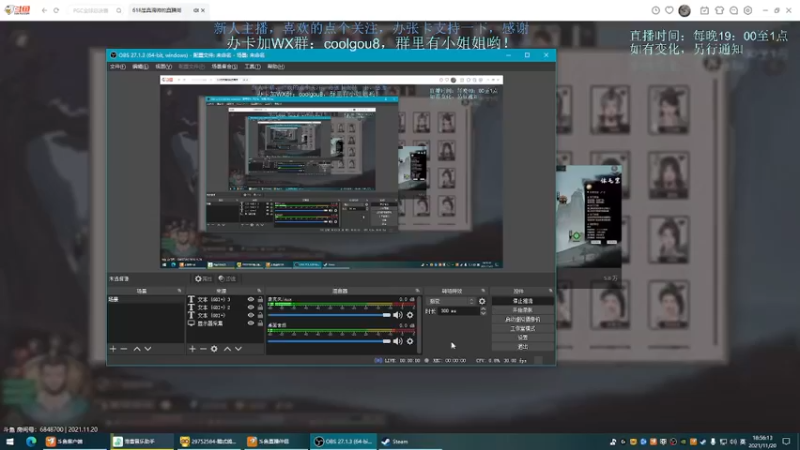Toggle the lock on the display capture source
The width and height of the screenshot is (800, 450).
[x=260, y=323]
